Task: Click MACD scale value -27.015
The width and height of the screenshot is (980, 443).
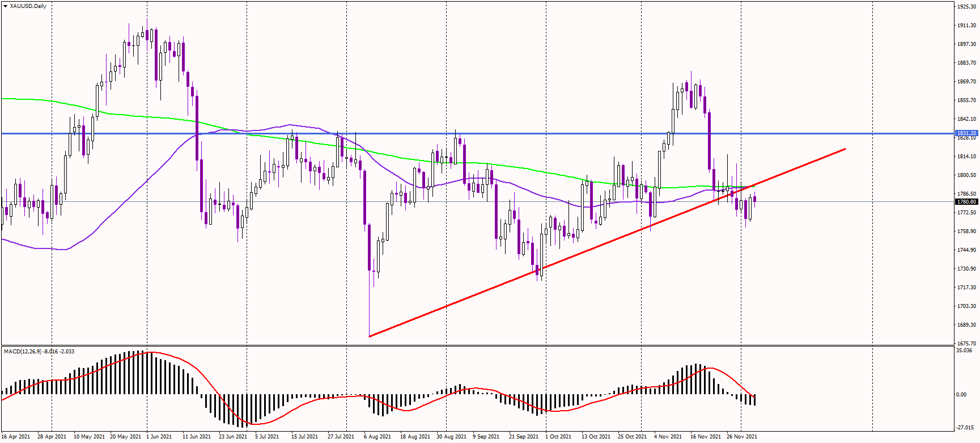Action: tap(965, 428)
